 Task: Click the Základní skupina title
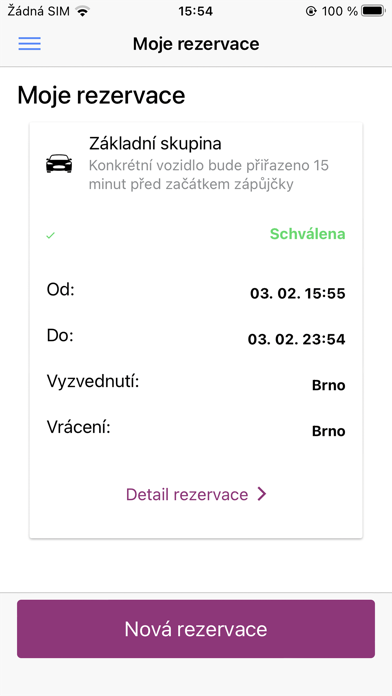(x=155, y=143)
